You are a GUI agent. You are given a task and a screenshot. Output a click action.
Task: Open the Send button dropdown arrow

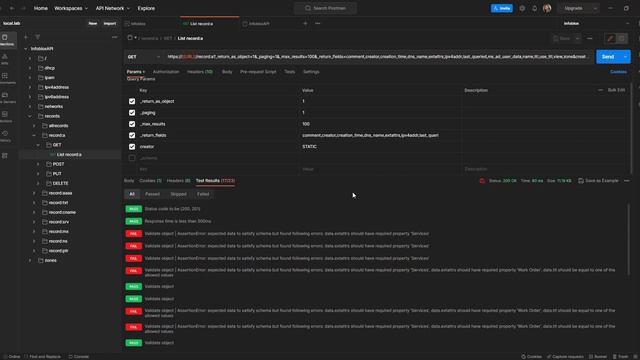pos(625,57)
